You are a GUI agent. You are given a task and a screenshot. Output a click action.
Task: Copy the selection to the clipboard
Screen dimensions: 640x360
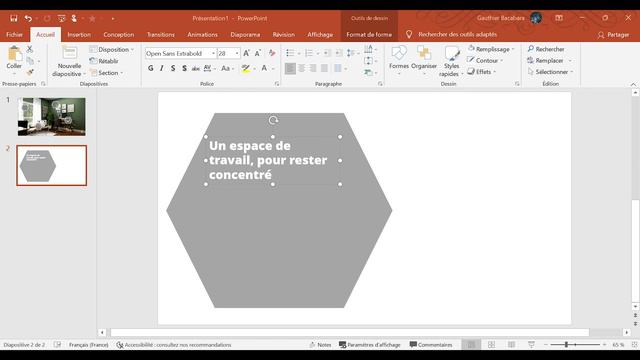click(30, 61)
